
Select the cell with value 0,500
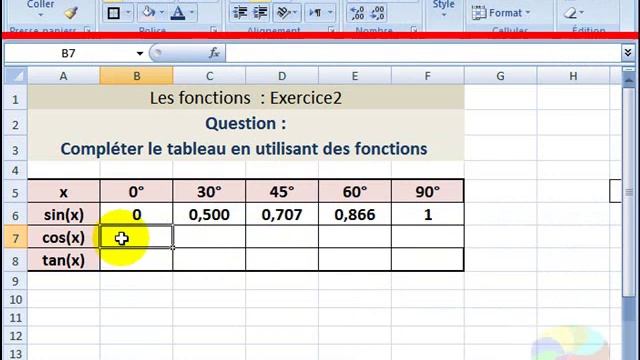(x=209, y=215)
